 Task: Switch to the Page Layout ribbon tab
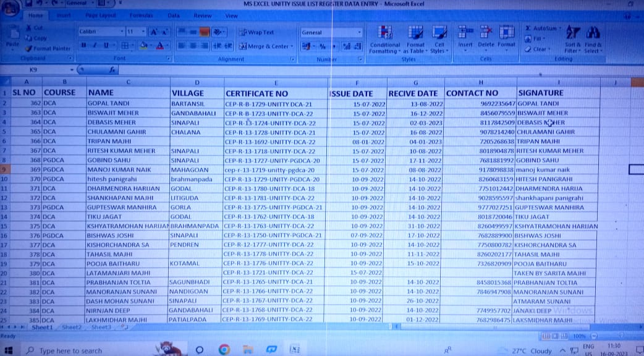[x=100, y=15]
